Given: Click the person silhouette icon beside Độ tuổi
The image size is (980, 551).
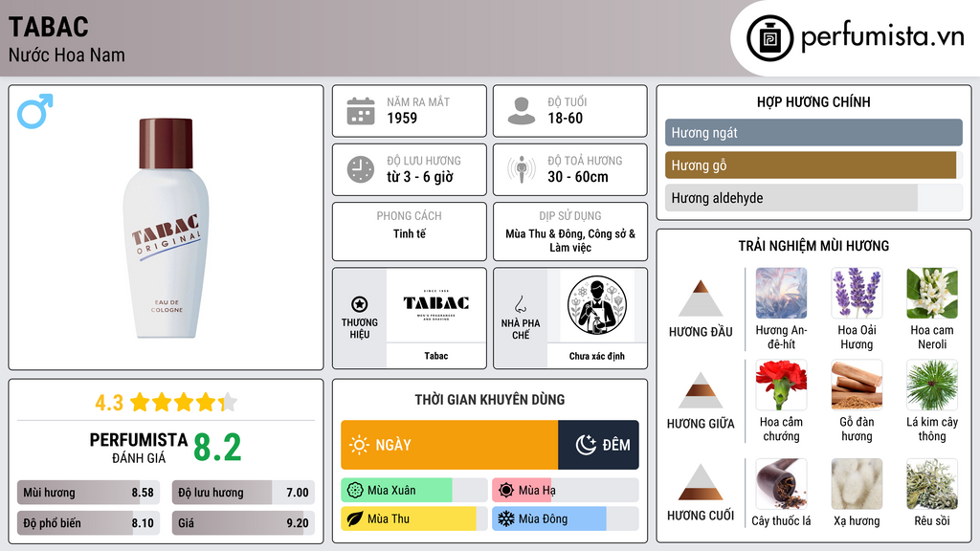Looking at the screenshot, I should click(522, 111).
